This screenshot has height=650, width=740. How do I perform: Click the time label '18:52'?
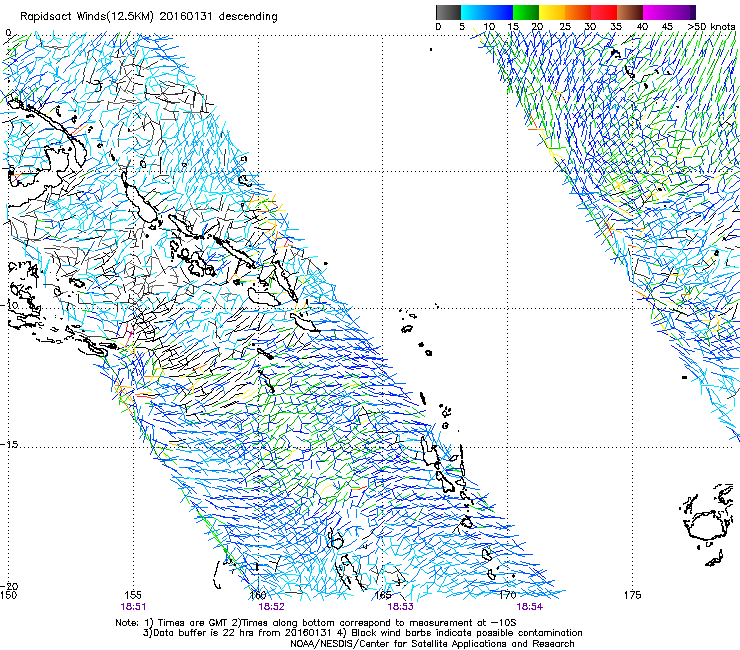pyautogui.click(x=271, y=607)
